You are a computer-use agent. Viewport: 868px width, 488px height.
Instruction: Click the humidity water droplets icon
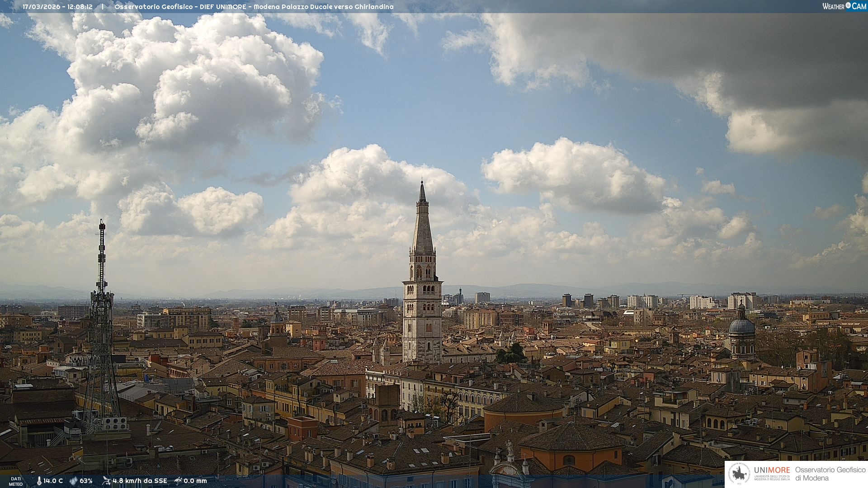73,481
